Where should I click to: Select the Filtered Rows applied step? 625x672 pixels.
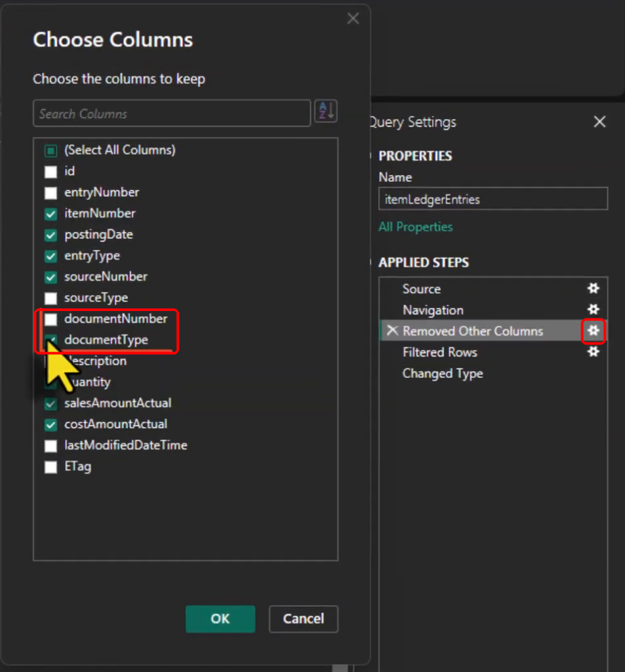coord(440,352)
